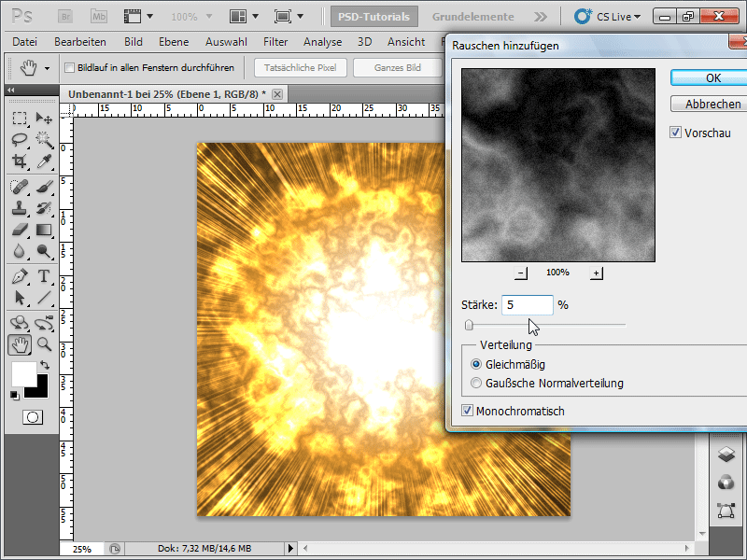Open the Datei menu

[x=25, y=42]
